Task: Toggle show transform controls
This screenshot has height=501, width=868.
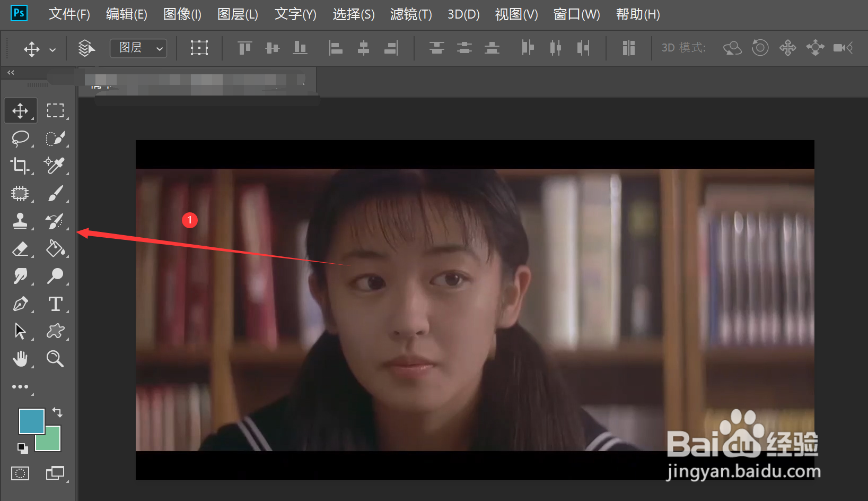Action: [199, 48]
